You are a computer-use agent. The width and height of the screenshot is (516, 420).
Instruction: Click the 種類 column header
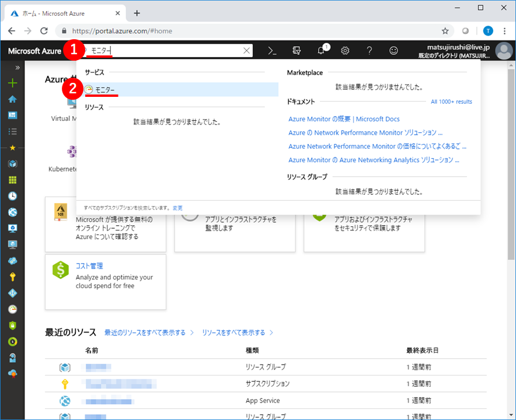point(252,350)
